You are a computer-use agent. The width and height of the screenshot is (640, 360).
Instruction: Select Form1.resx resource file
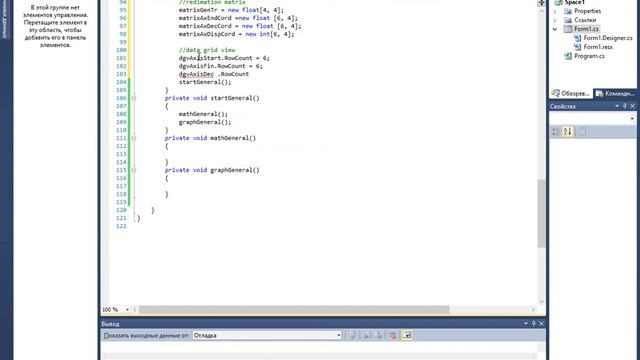tap(598, 47)
